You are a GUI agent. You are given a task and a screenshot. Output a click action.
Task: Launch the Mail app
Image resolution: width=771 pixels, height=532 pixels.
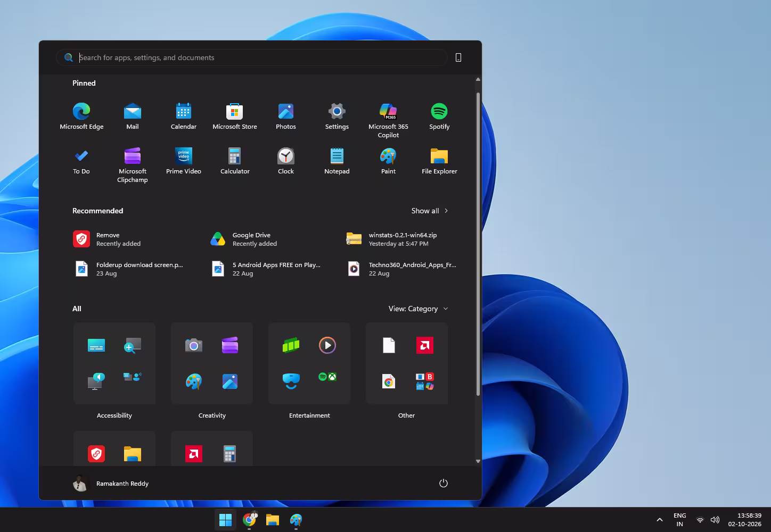(x=133, y=117)
